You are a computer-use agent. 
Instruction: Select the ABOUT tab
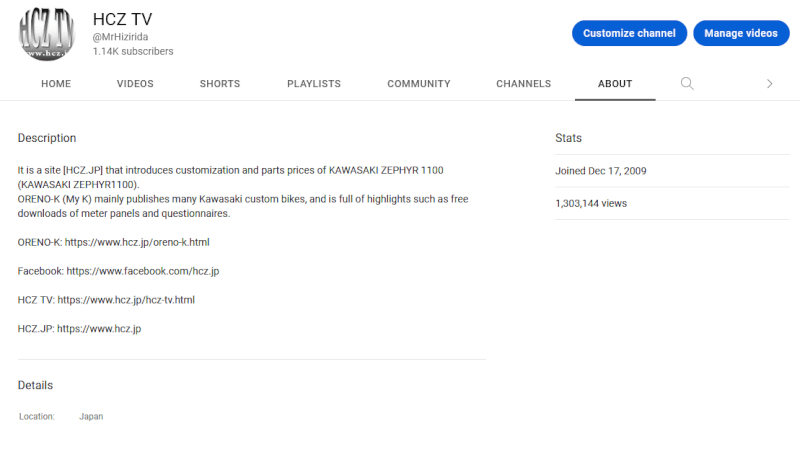(x=615, y=84)
